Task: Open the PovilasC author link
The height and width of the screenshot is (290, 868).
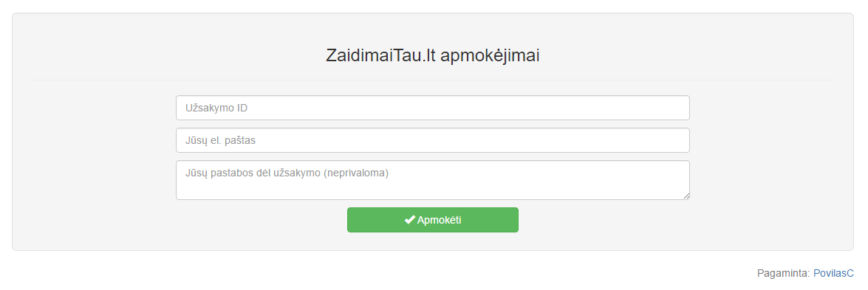Action: click(833, 273)
